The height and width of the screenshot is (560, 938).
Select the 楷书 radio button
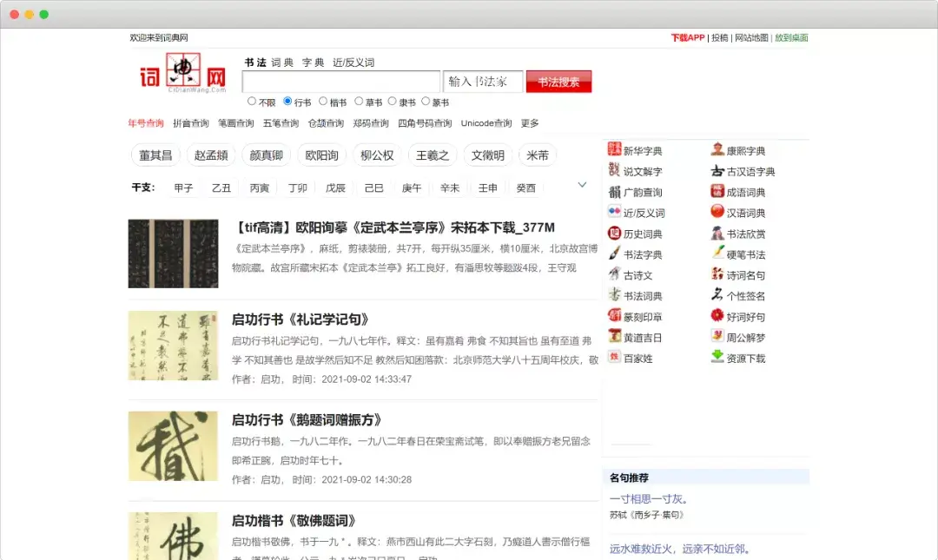323,102
